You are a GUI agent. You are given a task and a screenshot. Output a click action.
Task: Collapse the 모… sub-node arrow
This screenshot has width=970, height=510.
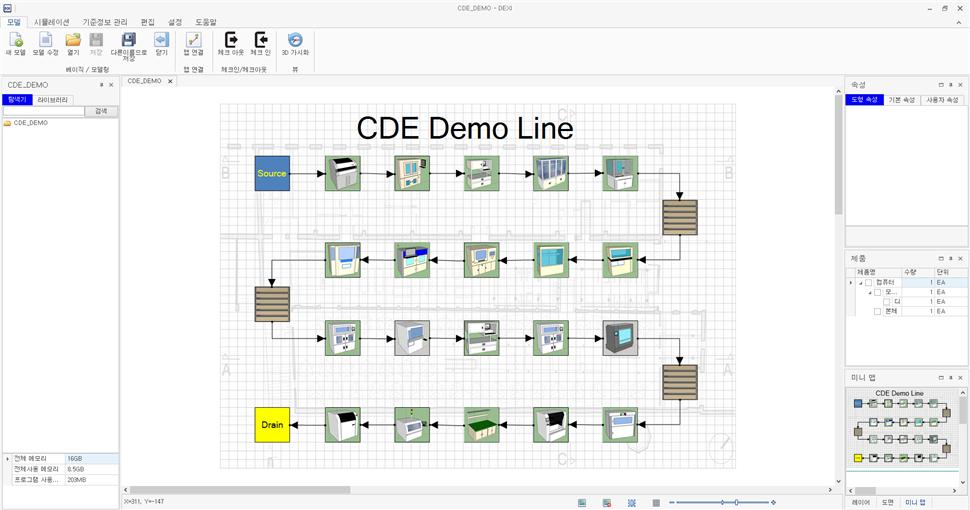pos(869,292)
